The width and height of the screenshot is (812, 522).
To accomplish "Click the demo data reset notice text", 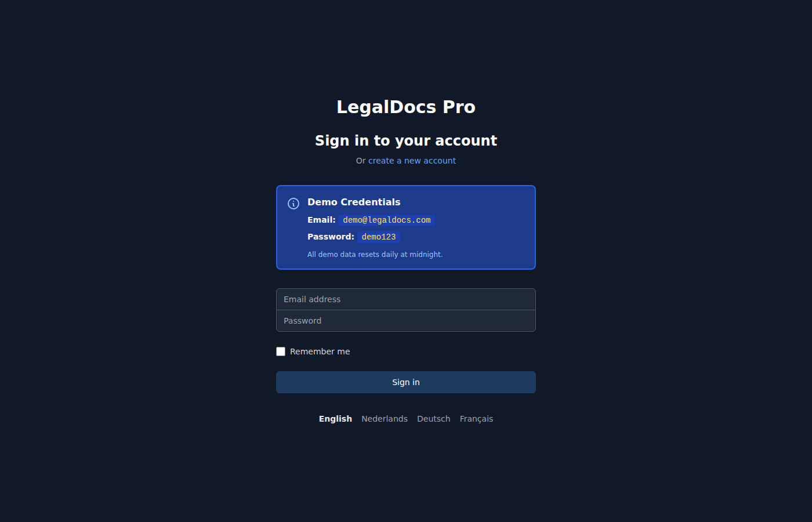I will (x=375, y=254).
